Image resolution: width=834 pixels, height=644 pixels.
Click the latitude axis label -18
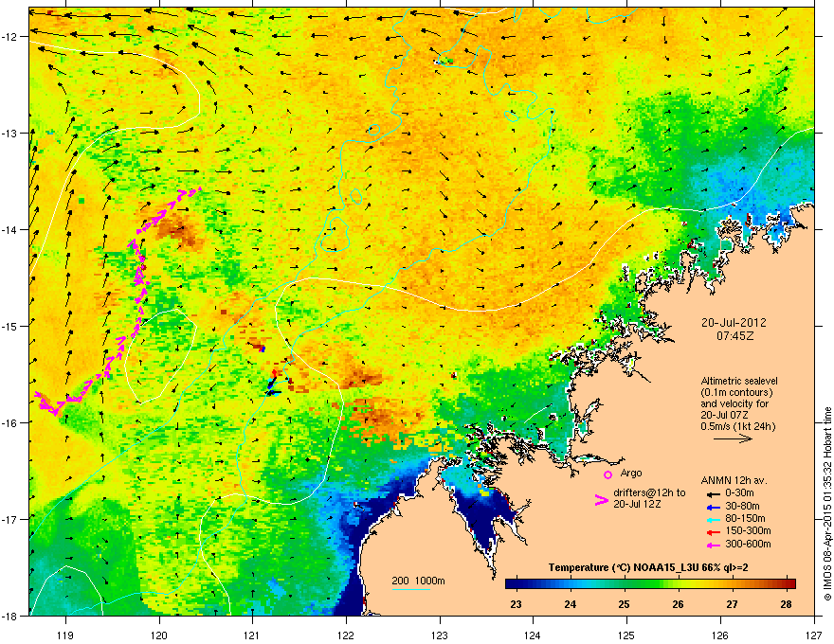click(x=9, y=616)
